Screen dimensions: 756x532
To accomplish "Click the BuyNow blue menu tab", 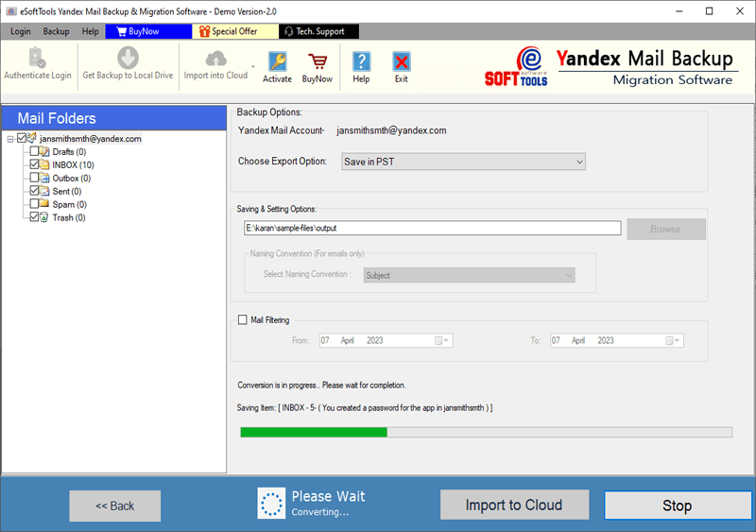I will click(x=148, y=31).
